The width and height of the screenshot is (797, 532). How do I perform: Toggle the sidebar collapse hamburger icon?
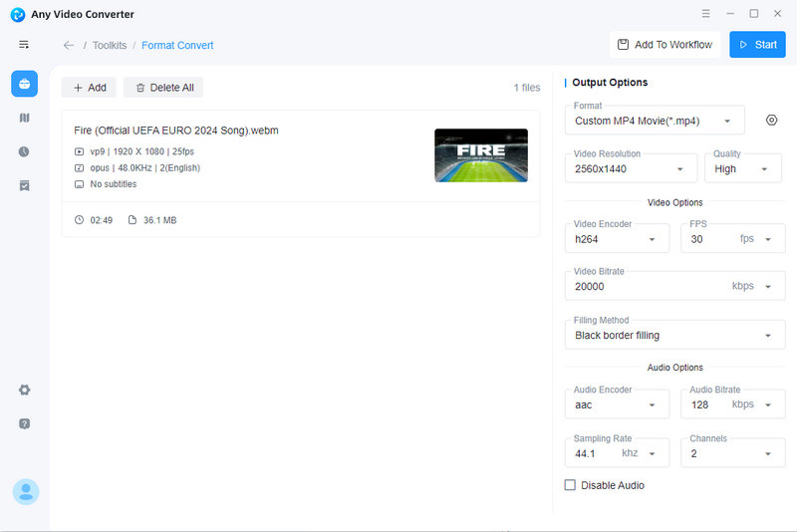coord(24,45)
